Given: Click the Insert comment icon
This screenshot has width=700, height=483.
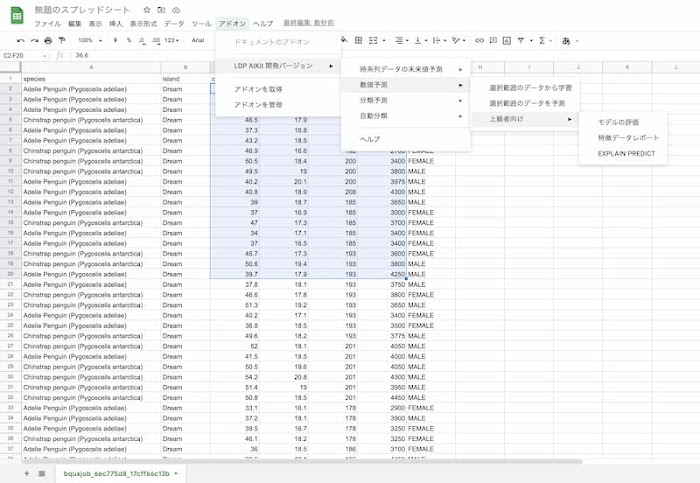Looking at the screenshot, I should click(x=493, y=41).
